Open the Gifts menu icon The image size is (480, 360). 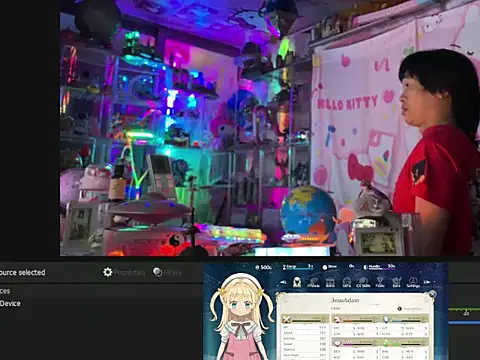pyautogui.click(x=347, y=282)
